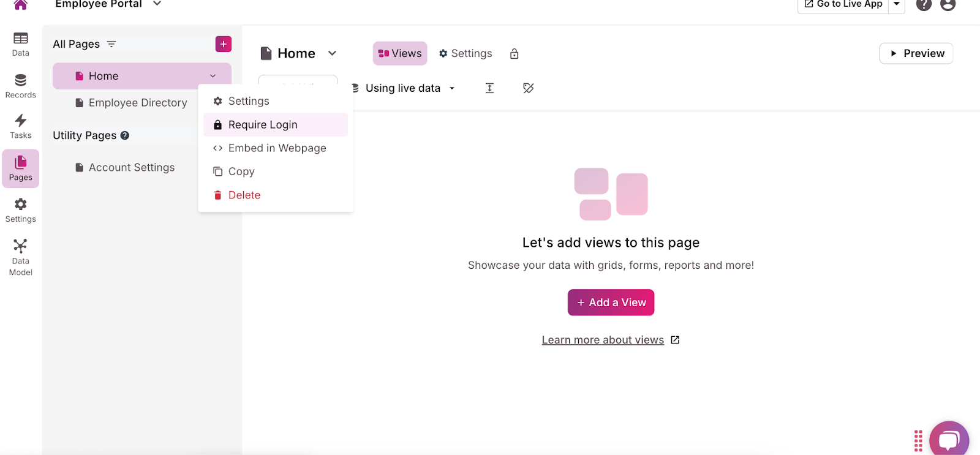Image resolution: width=980 pixels, height=455 pixels.
Task: Click the pink add page plus button
Action: [223, 44]
